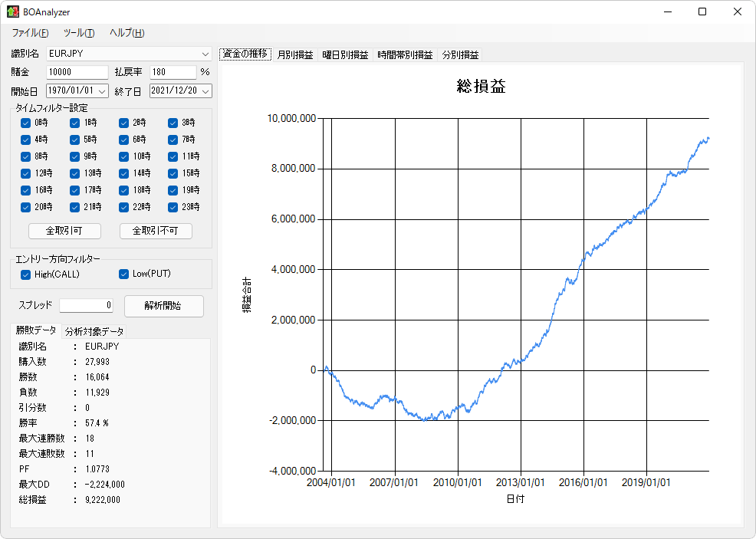Uncheck the 7時 time filter

click(173, 140)
